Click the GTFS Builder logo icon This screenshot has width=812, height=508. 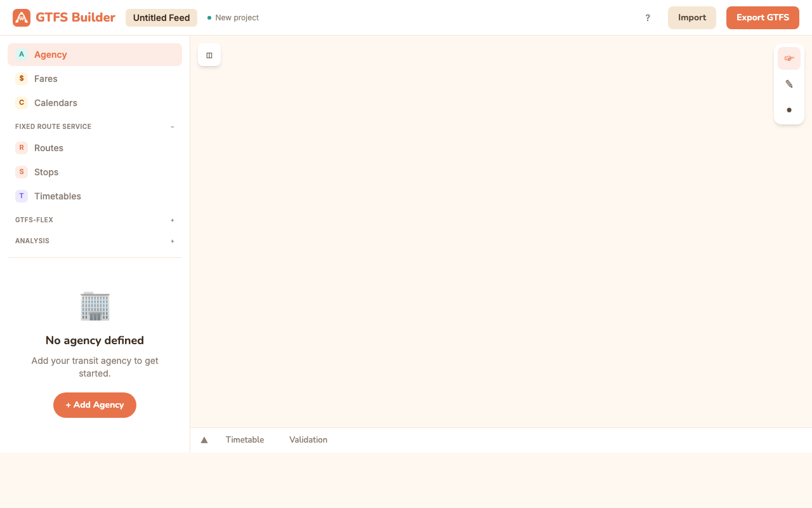[x=22, y=18]
